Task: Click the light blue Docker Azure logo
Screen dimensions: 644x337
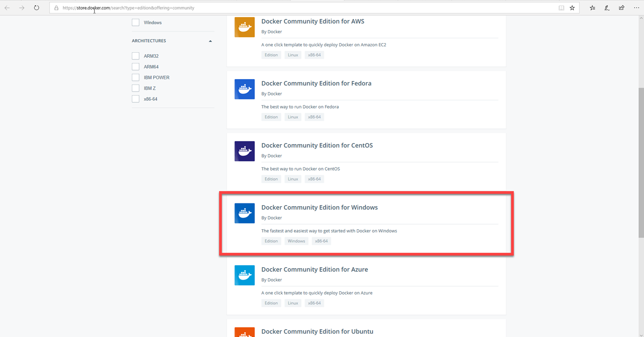Action: click(244, 275)
